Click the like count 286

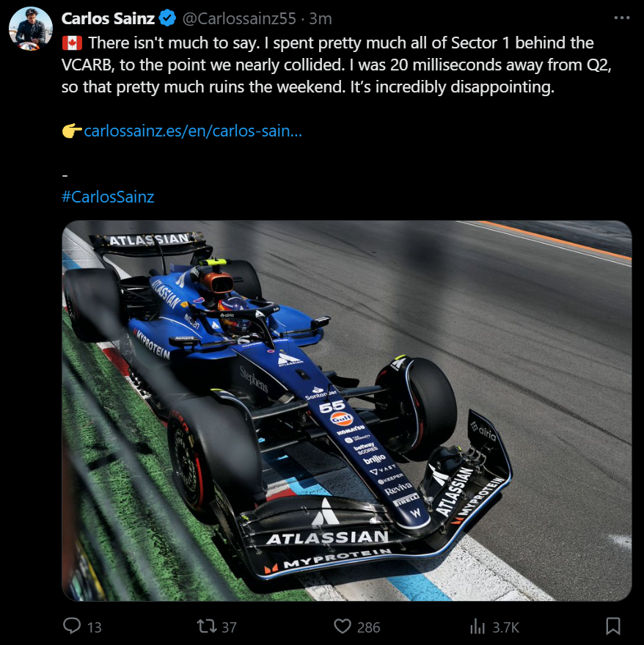pyautogui.click(x=368, y=627)
